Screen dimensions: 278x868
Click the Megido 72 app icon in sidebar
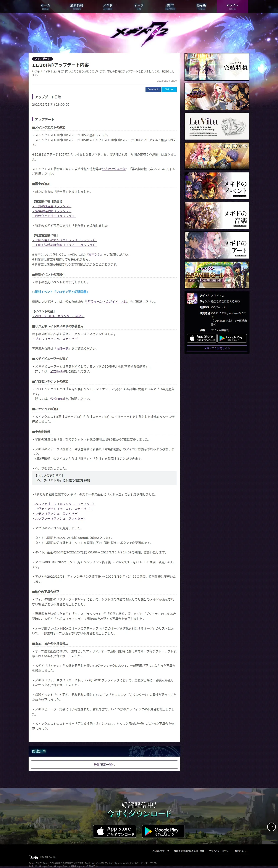[192, 298]
